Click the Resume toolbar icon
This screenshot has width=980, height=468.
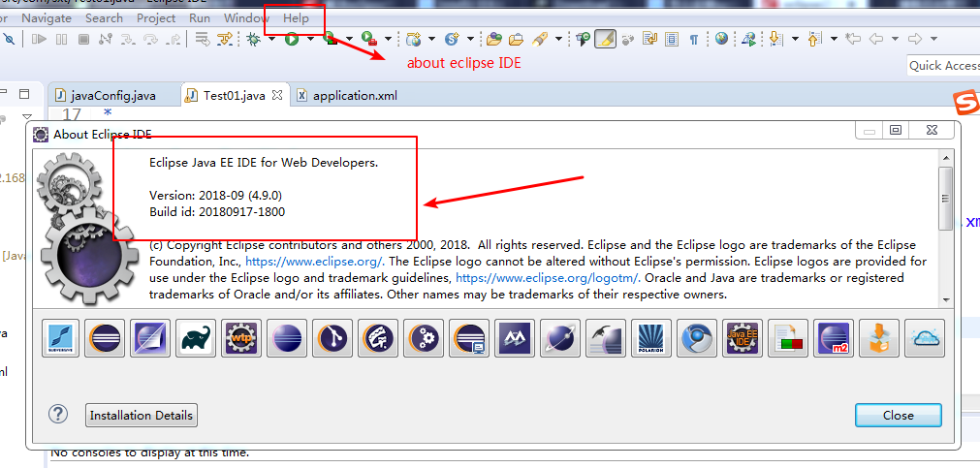coord(39,40)
